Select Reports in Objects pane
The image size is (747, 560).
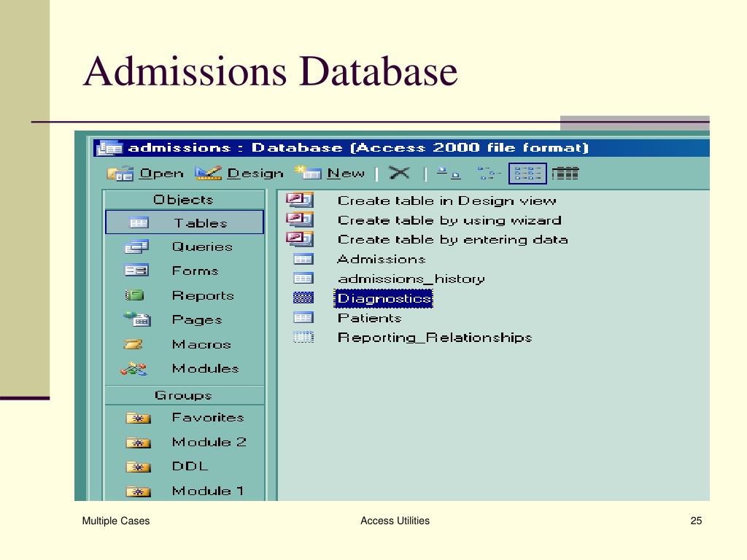pyautogui.click(x=185, y=295)
